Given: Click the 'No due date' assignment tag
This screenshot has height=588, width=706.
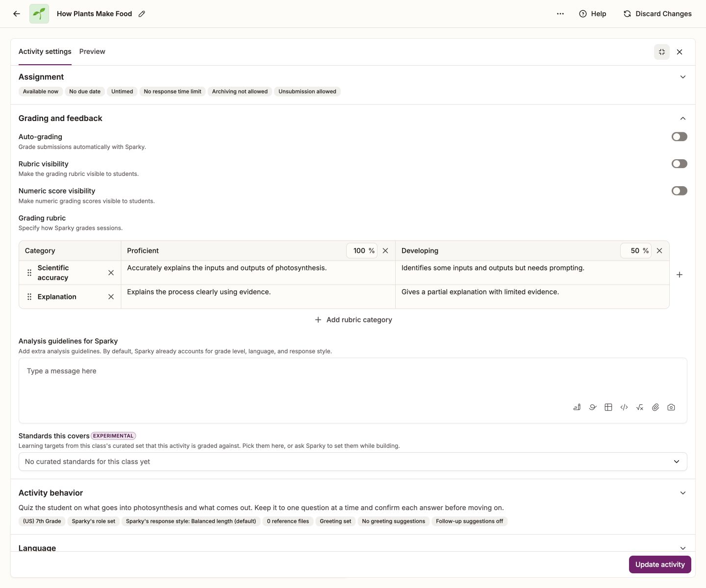Looking at the screenshot, I should [85, 92].
